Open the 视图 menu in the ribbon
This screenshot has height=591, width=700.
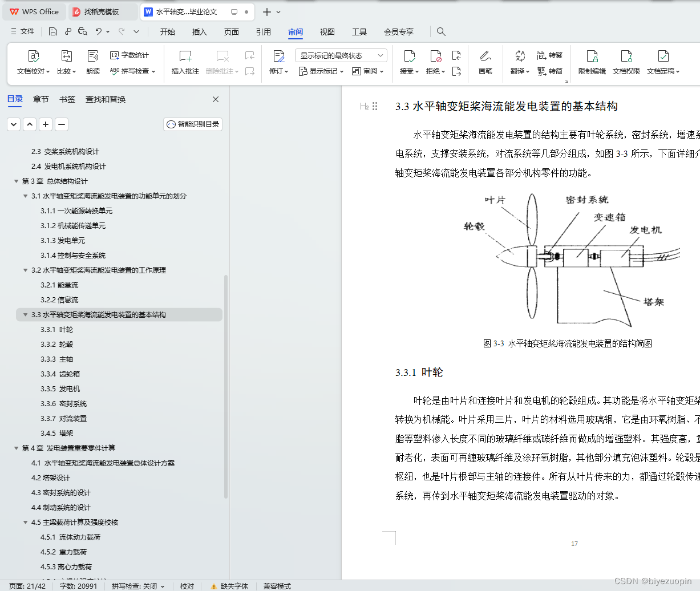(327, 32)
